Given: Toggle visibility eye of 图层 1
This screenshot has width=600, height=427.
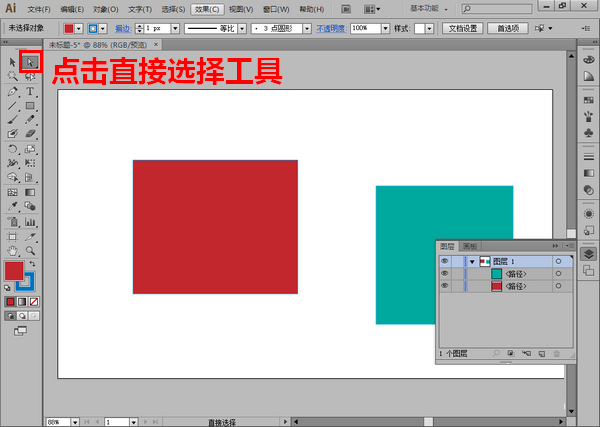Looking at the screenshot, I should point(444,261).
